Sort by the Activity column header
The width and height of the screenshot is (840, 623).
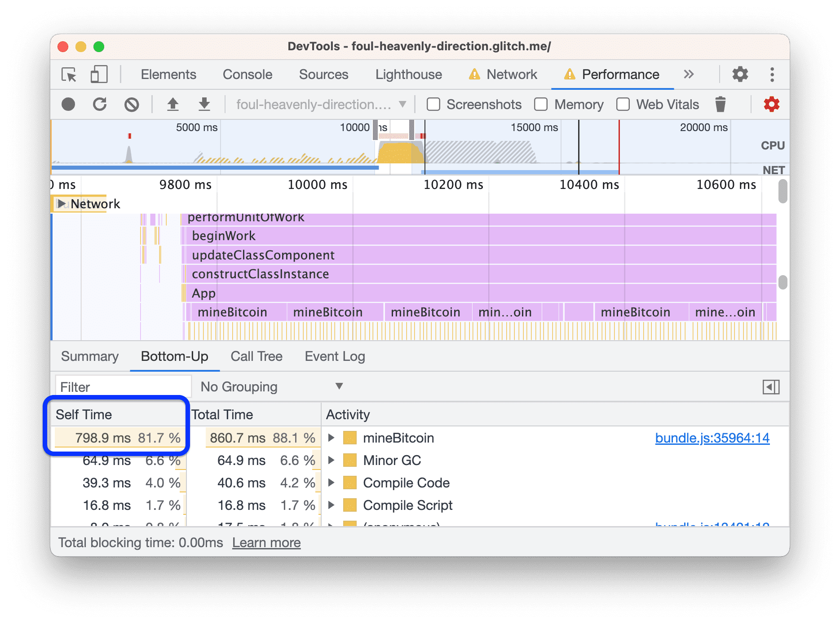556,414
